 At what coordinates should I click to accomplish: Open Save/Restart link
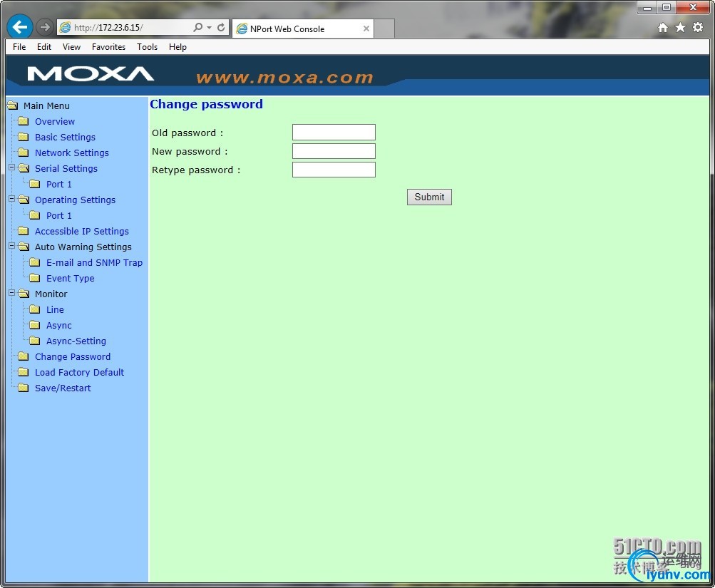click(x=63, y=388)
